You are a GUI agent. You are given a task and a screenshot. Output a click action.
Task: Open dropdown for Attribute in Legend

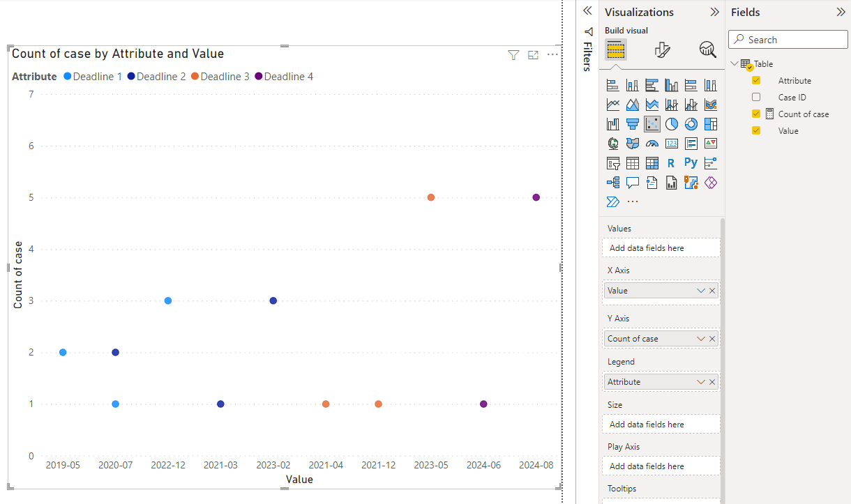point(701,382)
